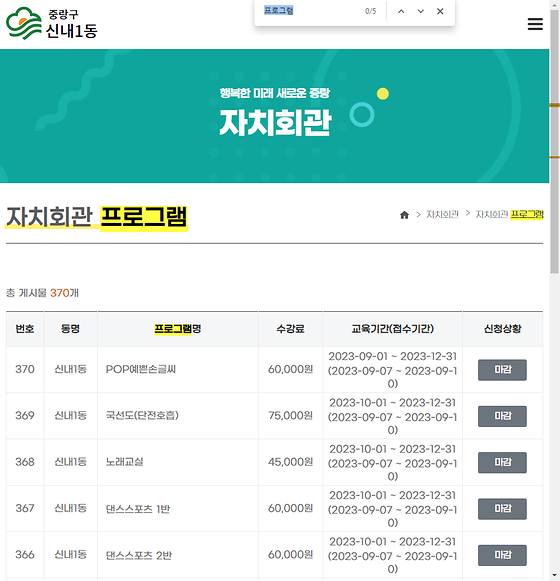Click the 총 게시물 370개 count text
The width and height of the screenshot is (560, 581).
42,293
